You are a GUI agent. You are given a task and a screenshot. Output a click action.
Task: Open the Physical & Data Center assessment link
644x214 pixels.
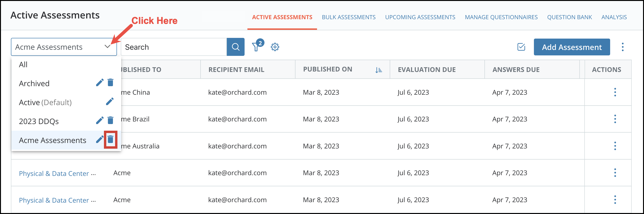point(54,173)
